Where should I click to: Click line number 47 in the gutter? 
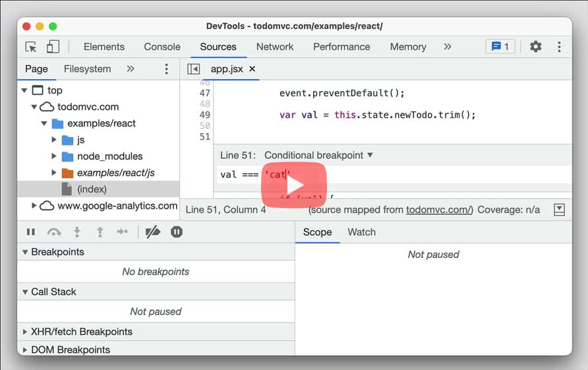point(205,93)
